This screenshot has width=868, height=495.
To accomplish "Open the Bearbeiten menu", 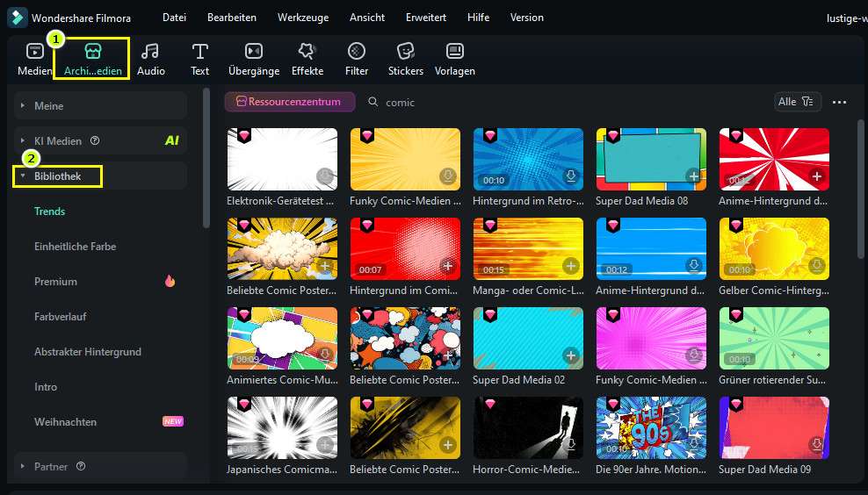I will pos(231,18).
